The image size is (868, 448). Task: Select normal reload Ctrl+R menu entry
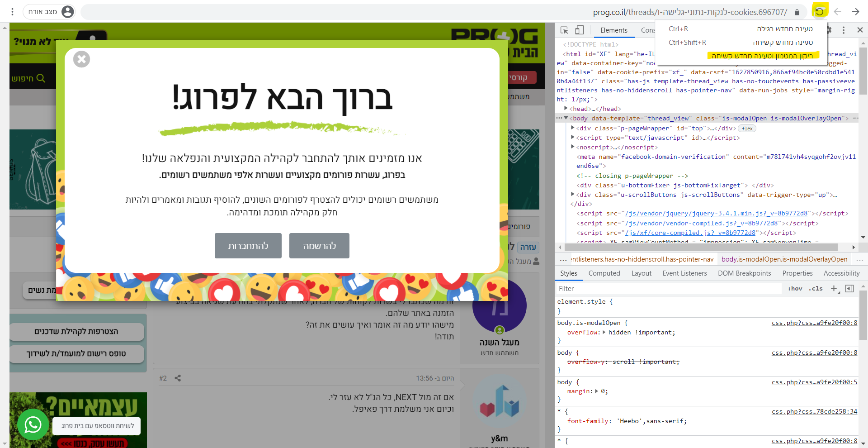pyautogui.click(x=741, y=29)
